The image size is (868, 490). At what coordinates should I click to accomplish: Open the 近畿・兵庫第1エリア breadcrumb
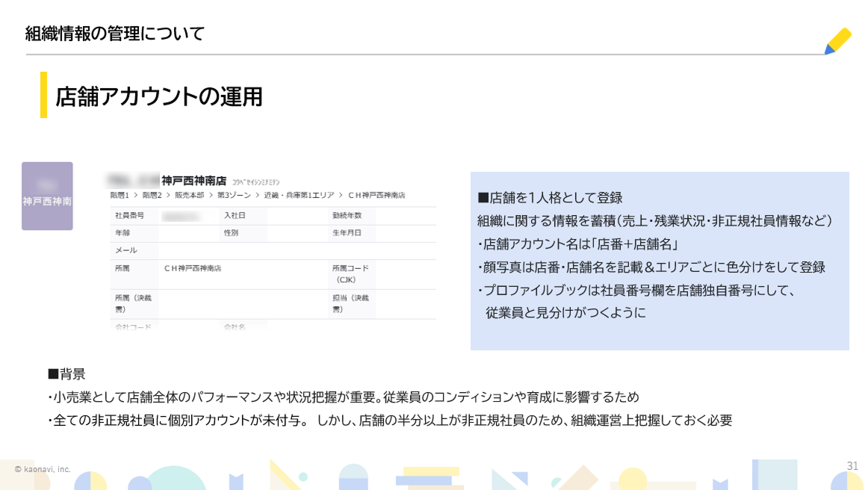tap(299, 196)
